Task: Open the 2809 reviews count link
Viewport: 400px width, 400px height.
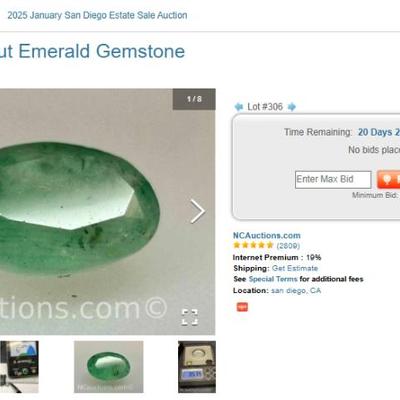Action: 288,246
